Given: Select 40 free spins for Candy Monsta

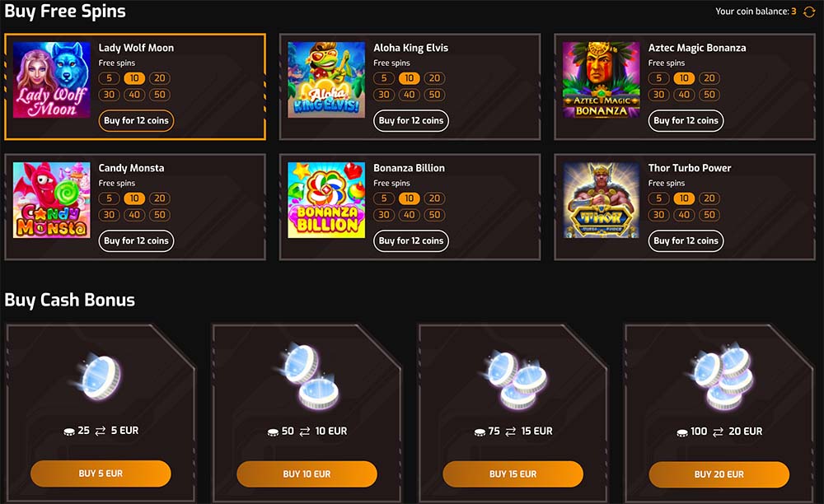Looking at the screenshot, I should 134,215.
